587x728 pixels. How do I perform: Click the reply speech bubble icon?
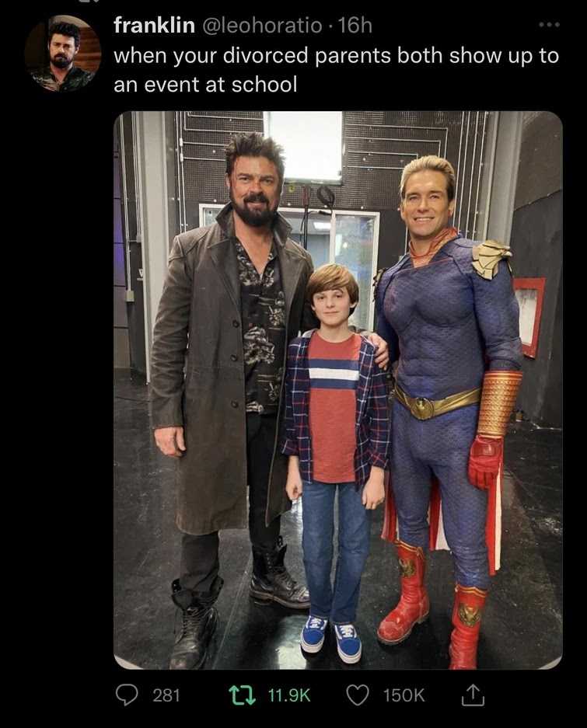coord(127,695)
